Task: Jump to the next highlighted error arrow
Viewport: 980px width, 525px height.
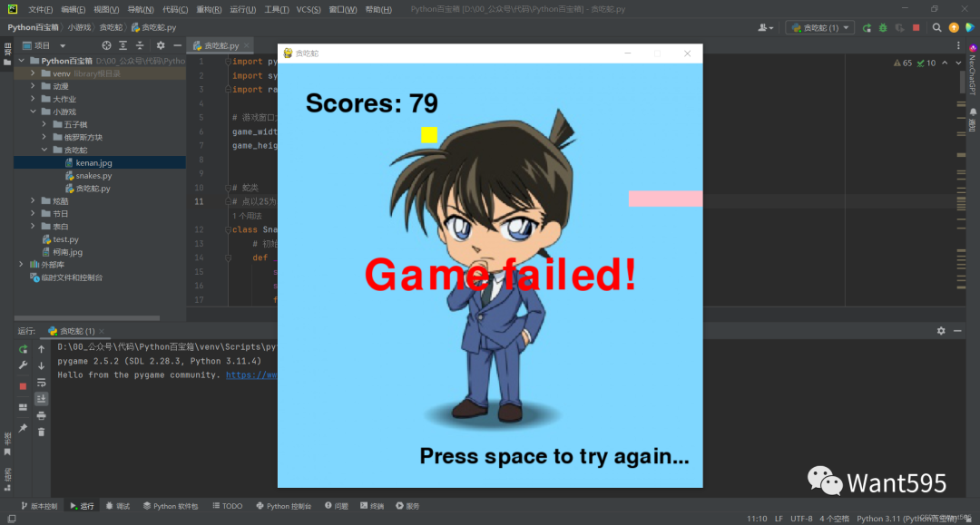Action: pyautogui.click(x=958, y=63)
